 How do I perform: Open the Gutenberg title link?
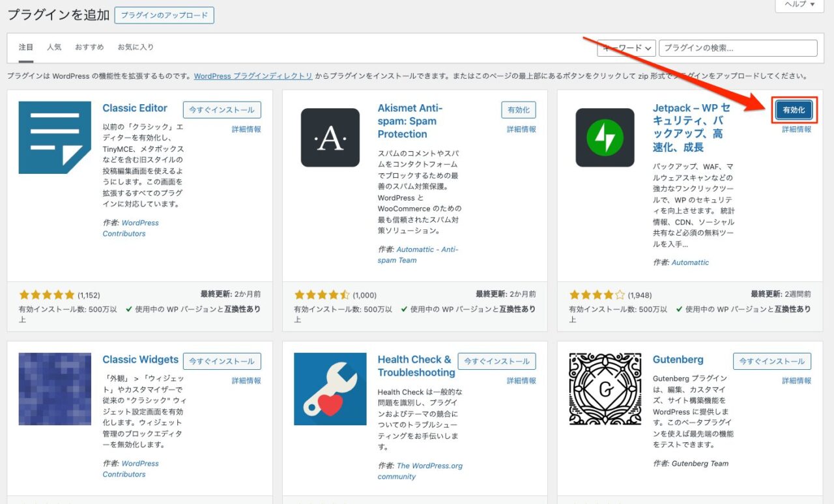[x=678, y=359]
